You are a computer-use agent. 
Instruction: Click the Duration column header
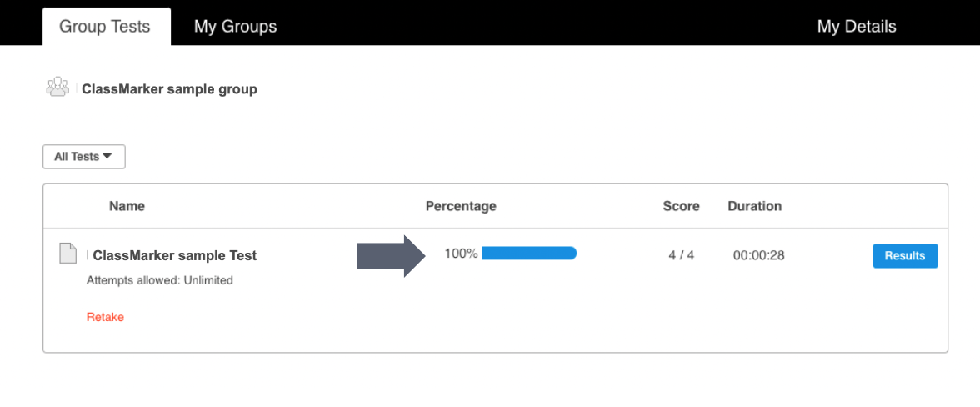(754, 206)
